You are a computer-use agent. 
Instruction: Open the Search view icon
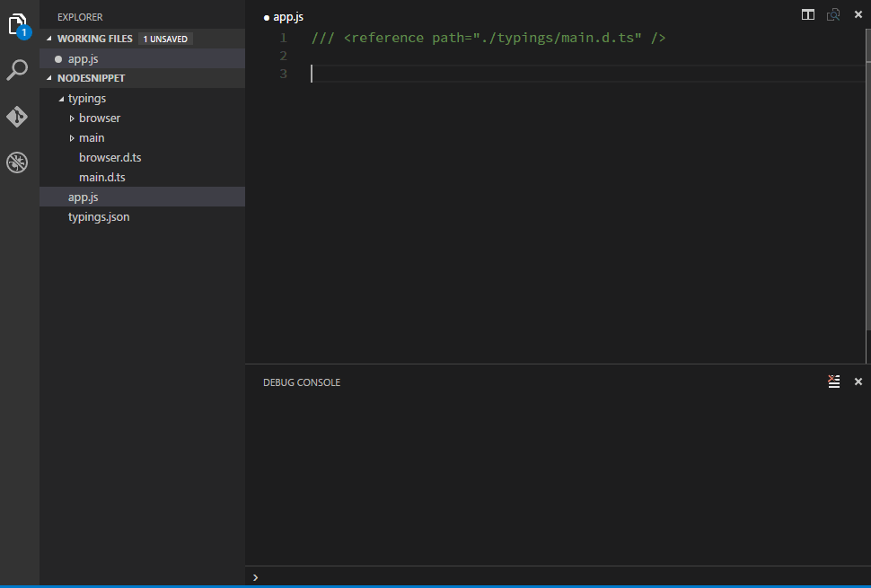click(18, 70)
